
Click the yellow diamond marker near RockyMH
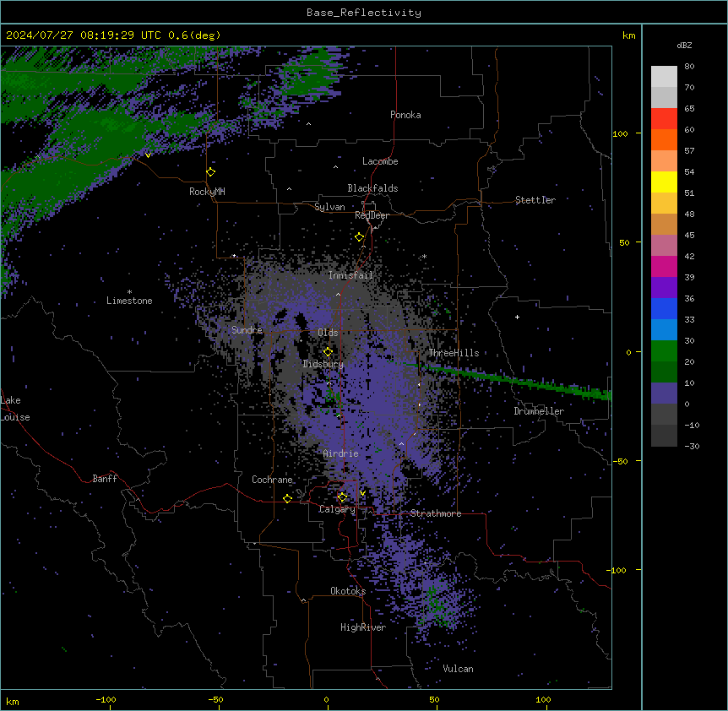pyautogui.click(x=211, y=172)
